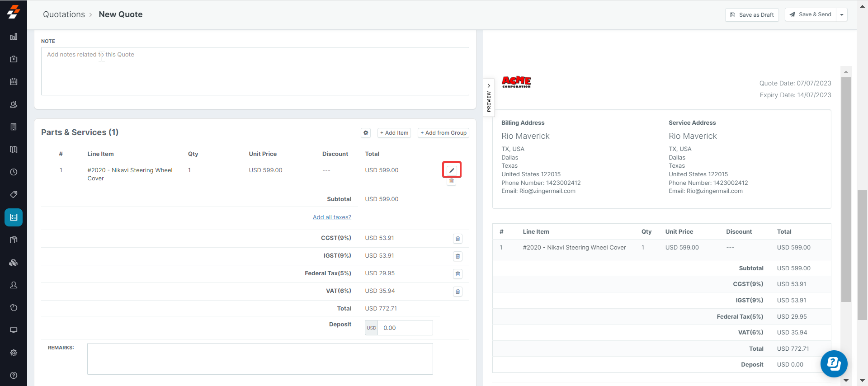
Task: Open Parts & Services gear settings
Action: coord(366,133)
